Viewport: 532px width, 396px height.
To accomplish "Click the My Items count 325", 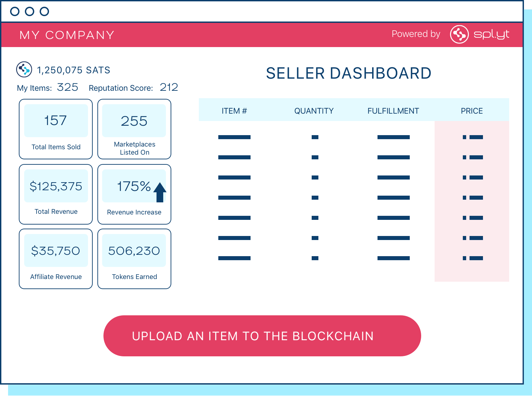I will (68, 87).
